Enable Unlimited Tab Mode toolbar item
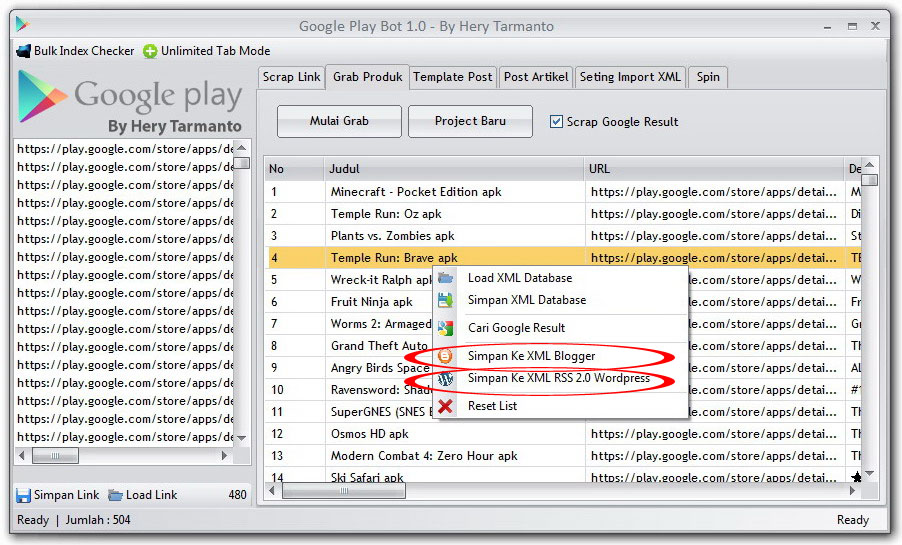 click(207, 51)
